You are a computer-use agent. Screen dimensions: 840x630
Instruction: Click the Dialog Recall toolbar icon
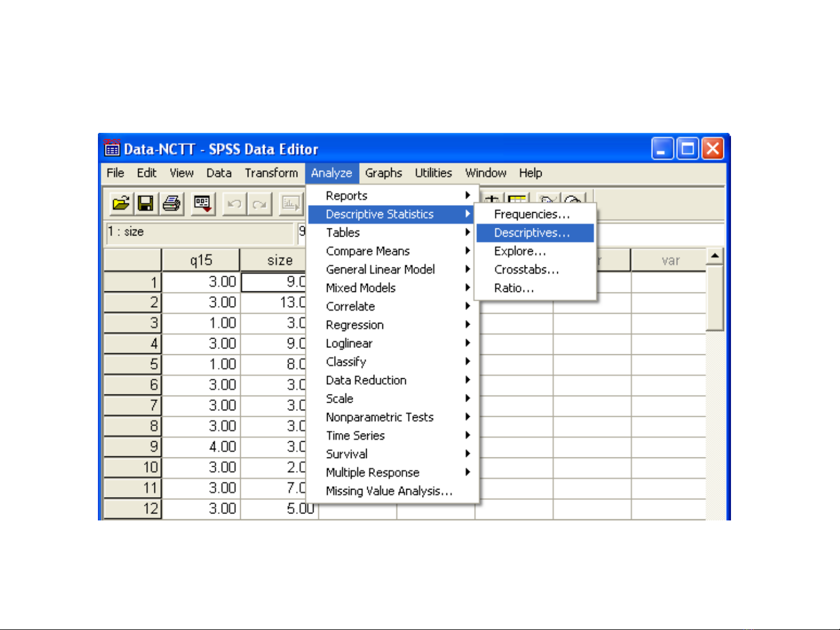[x=202, y=203]
